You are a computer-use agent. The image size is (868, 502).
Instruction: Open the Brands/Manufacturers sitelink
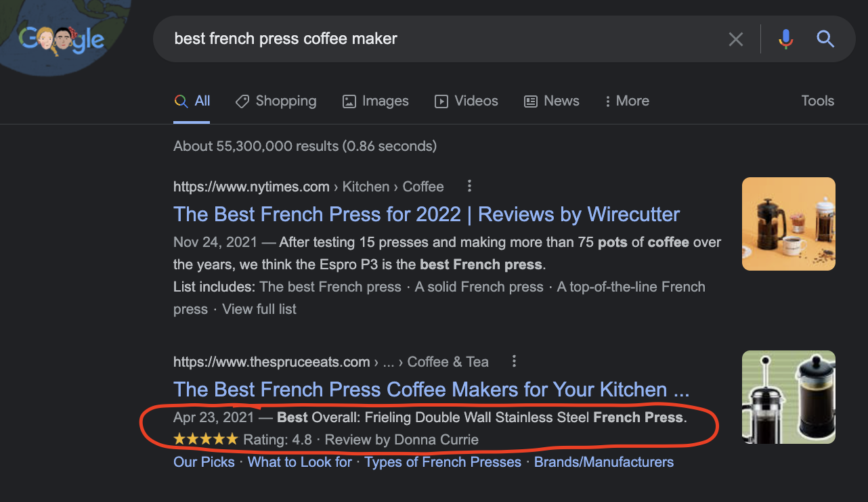coord(604,462)
